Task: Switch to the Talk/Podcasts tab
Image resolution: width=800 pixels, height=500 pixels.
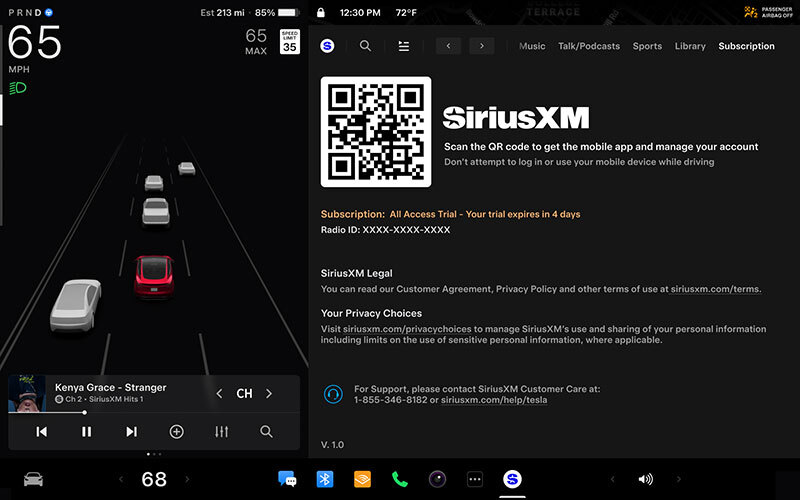Action: [x=588, y=46]
